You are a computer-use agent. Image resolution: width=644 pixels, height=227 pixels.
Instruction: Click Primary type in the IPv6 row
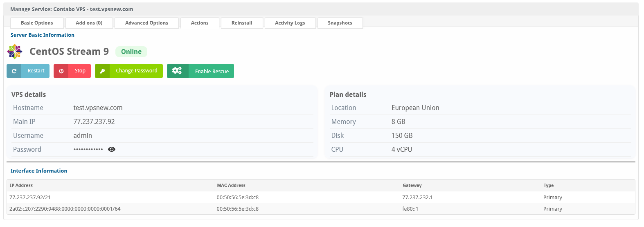click(x=553, y=209)
